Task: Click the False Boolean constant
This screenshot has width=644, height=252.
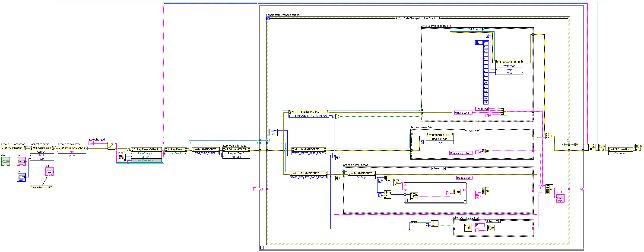Action: 562,144
